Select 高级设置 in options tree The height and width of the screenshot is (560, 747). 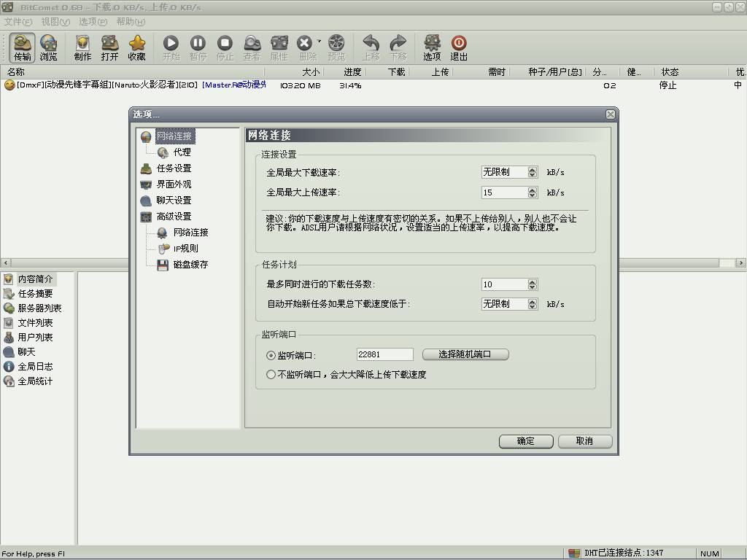(x=174, y=216)
